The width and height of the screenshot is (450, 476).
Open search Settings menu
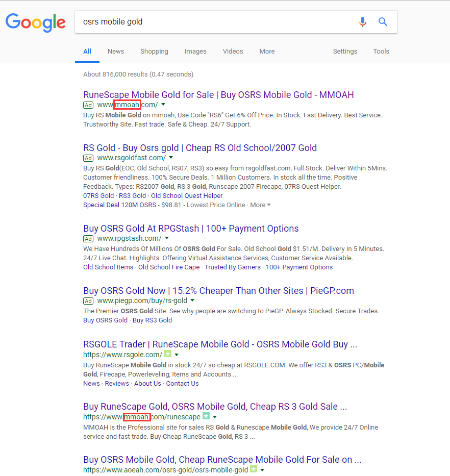click(x=345, y=52)
